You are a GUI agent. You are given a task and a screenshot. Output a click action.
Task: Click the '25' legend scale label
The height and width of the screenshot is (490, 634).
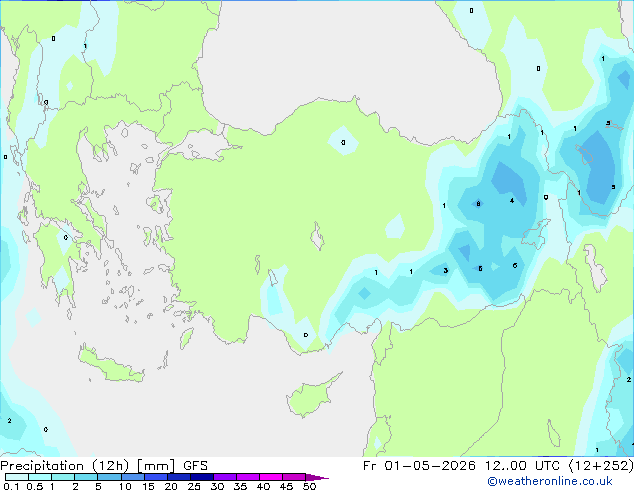pos(194,486)
